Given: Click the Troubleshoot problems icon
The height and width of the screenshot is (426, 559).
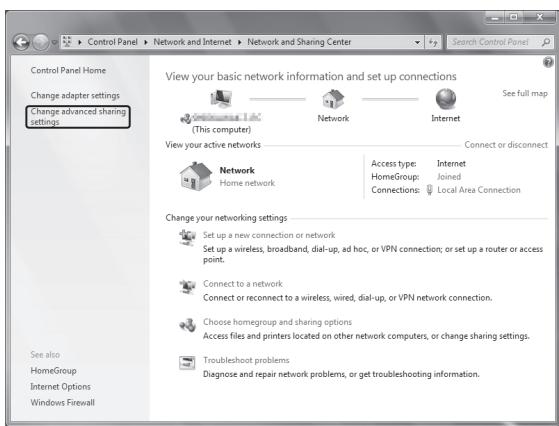Looking at the screenshot, I should click(187, 363).
